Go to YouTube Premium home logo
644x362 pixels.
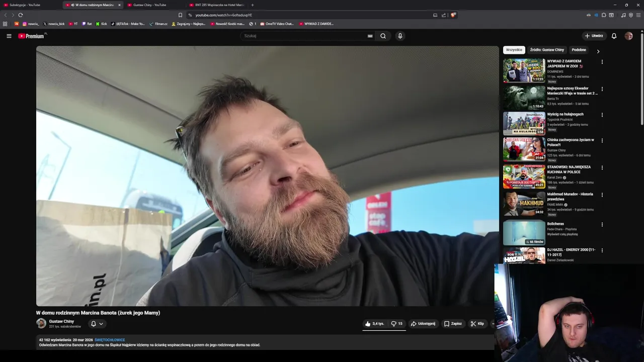(x=31, y=36)
